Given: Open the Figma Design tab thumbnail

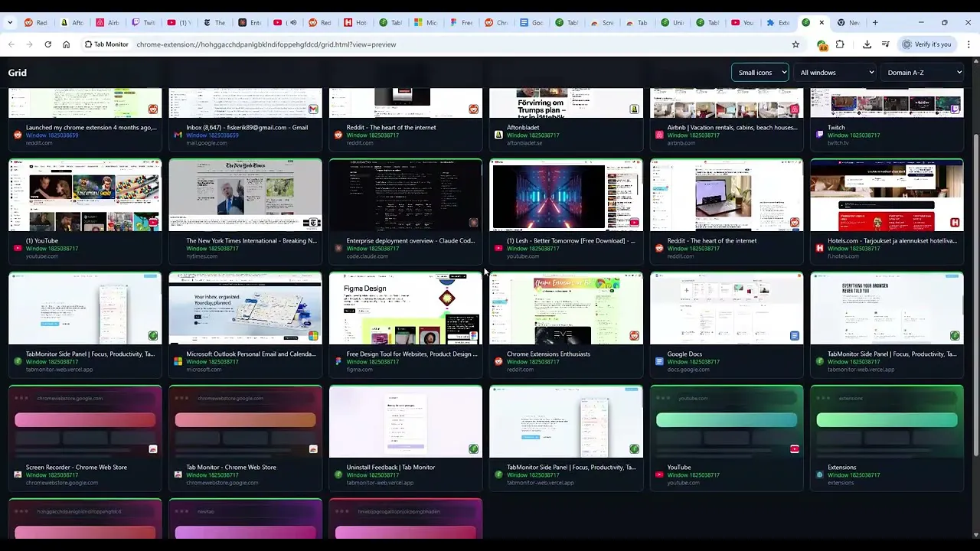Looking at the screenshot, I should click(x=406, y=308).
